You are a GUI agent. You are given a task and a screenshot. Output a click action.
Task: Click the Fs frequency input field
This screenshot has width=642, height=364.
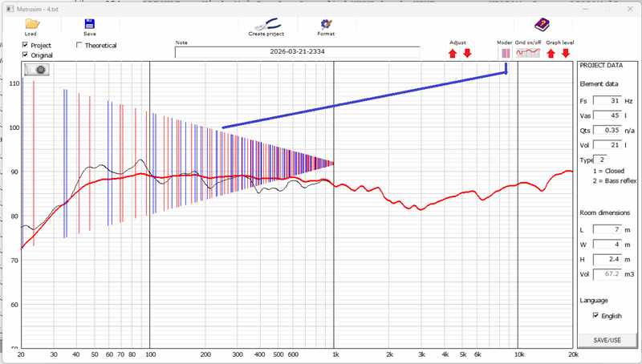pos(607,101)
